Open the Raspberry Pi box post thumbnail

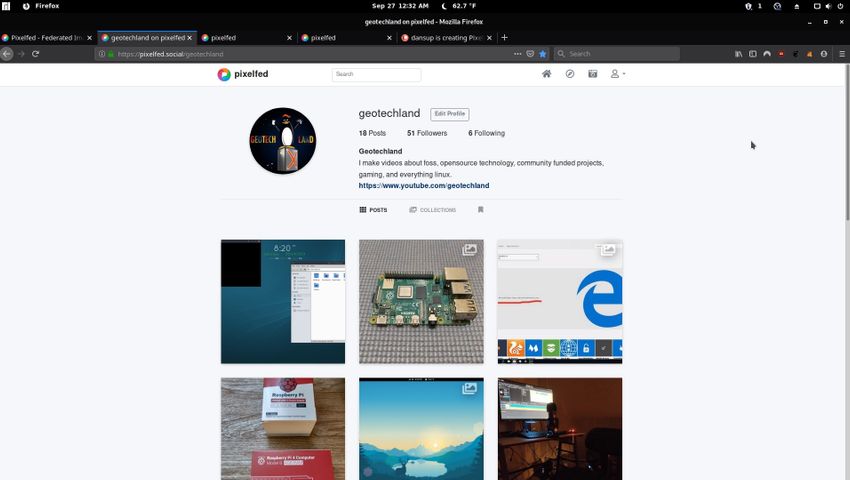[x=282, y=429]
